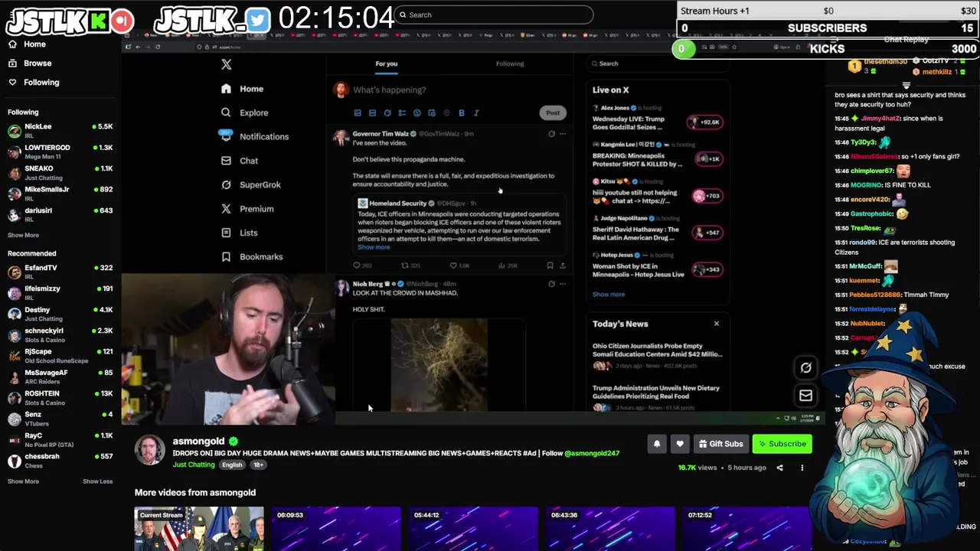This screenshot has width=980, height=551.
Task: Toggle notification bell for asmongold
Action: [657, 444]
